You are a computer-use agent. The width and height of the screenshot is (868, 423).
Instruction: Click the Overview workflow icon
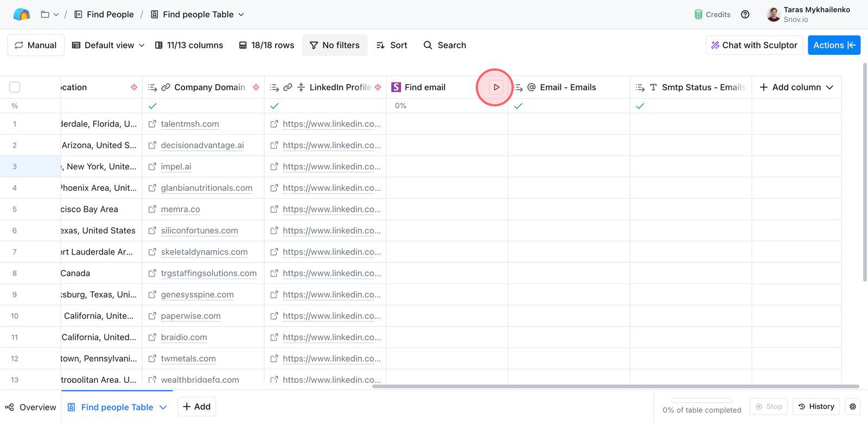(x=9, y=407)
